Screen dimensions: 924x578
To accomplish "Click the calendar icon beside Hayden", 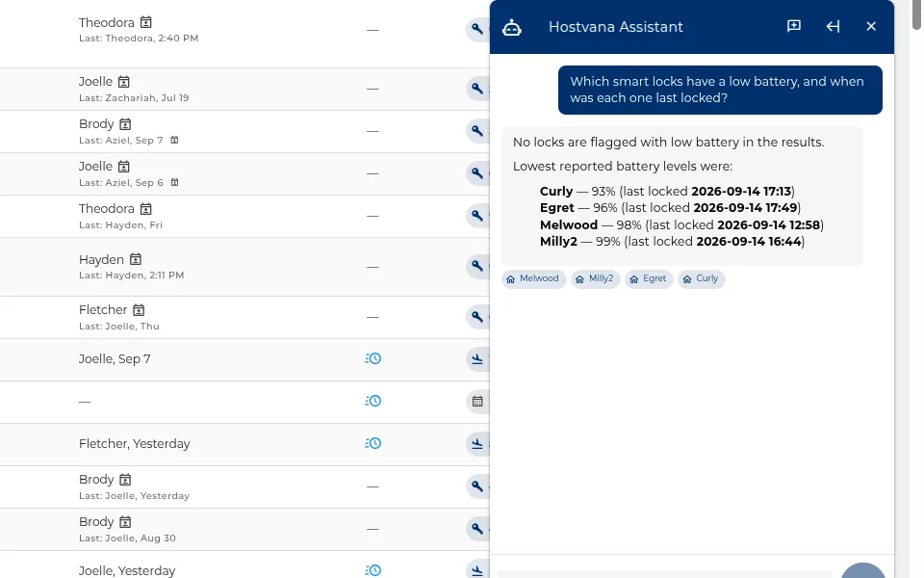I will click(x=136, y=259).
